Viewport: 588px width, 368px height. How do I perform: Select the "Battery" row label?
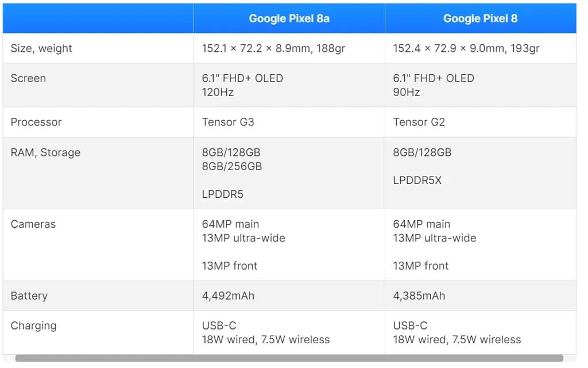click(x=29, y=296)
